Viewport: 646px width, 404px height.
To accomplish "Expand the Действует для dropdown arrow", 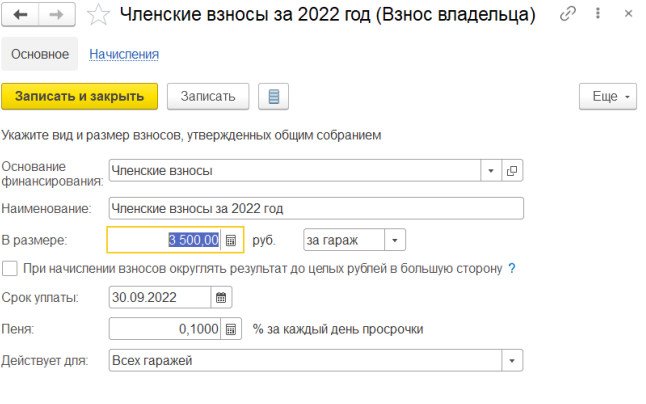I will (x=512, y=361).
